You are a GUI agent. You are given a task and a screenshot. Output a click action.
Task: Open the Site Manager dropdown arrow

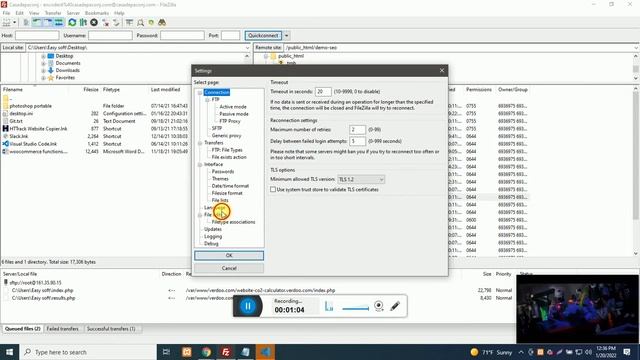point(15,22)
